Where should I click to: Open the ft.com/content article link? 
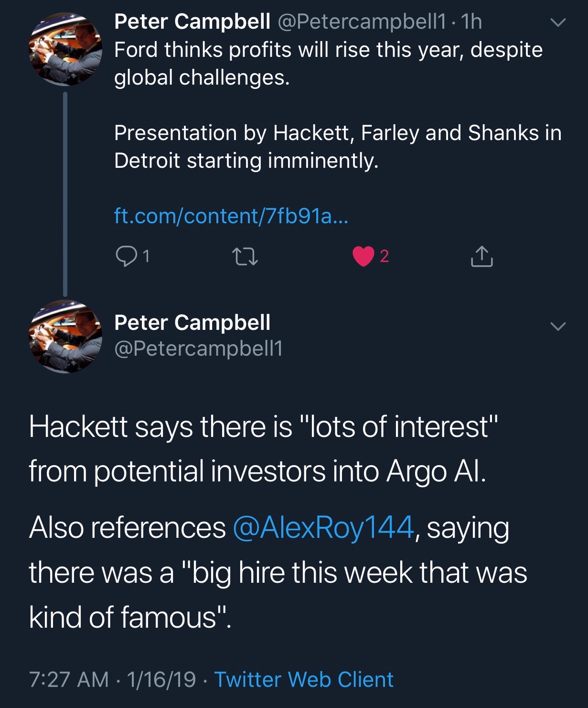[x=231, y=216]
